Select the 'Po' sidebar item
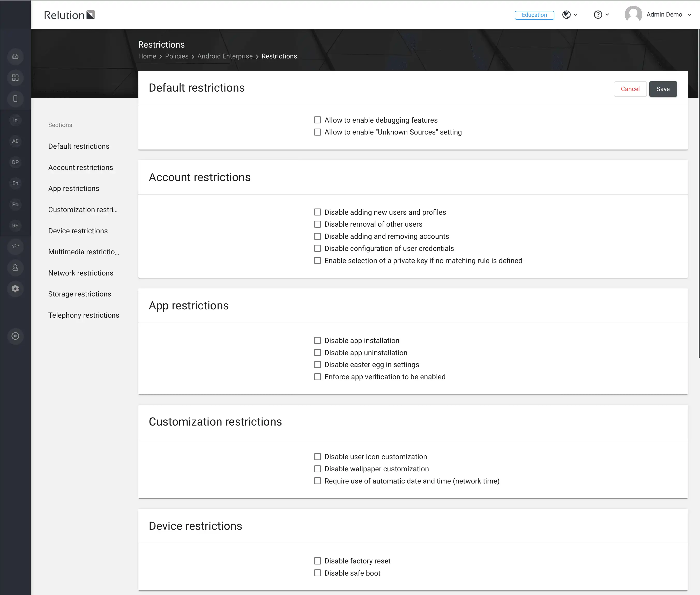 tap(15, 204)
